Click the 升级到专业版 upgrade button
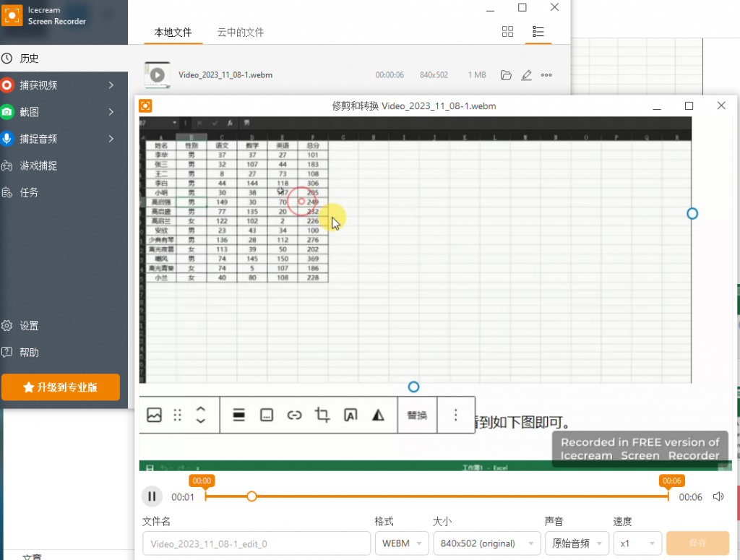 pyautogui.click(x=61, y=387)
